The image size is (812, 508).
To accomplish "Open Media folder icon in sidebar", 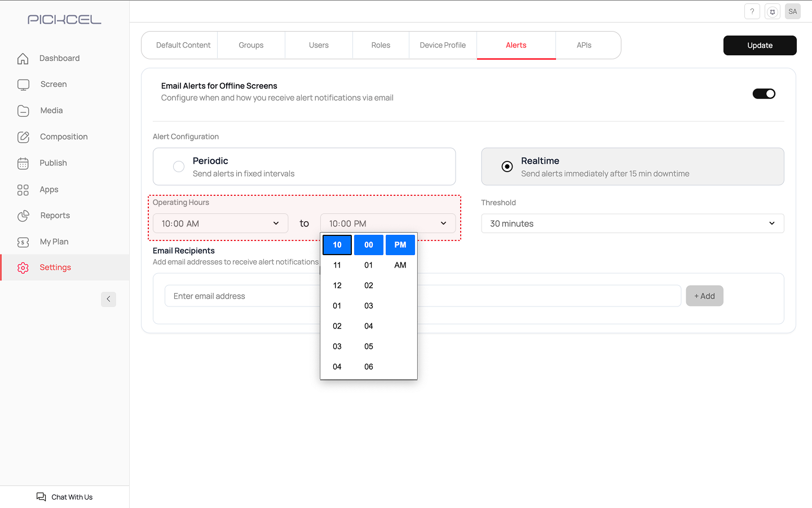I will tap(23, 111).
